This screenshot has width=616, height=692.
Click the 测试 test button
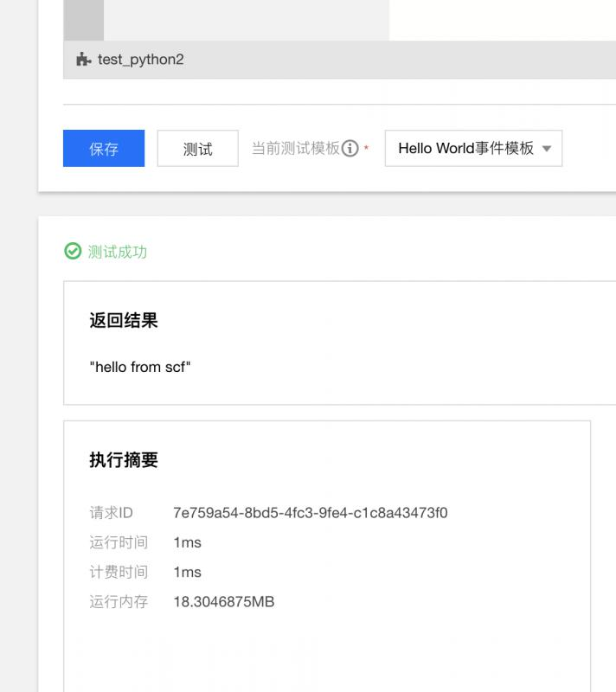coord(197,148)
